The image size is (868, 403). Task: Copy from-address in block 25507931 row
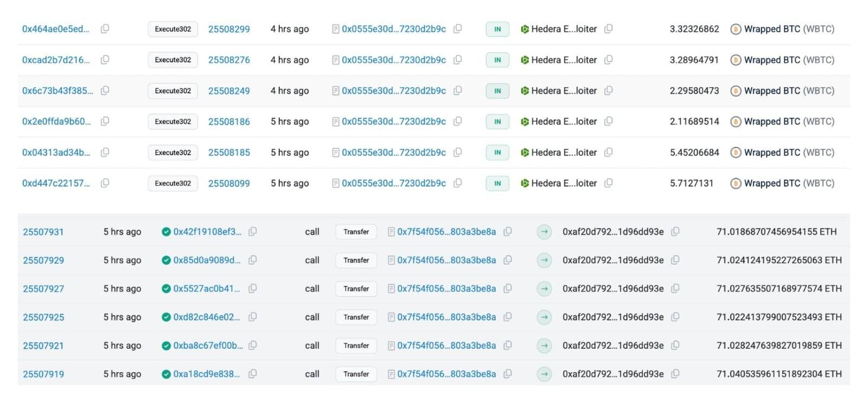(508, 232)
